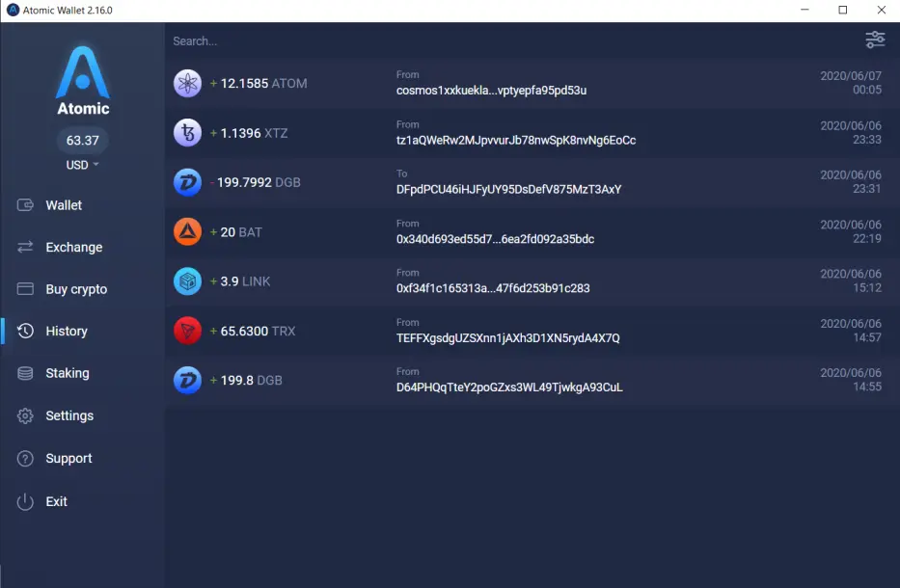900x588 pixels.
Task: Click address tz1aQWeRw2MJpvvurJb78nwSpK8nvNg6EoCc
Action: click(x=516, y=140)
